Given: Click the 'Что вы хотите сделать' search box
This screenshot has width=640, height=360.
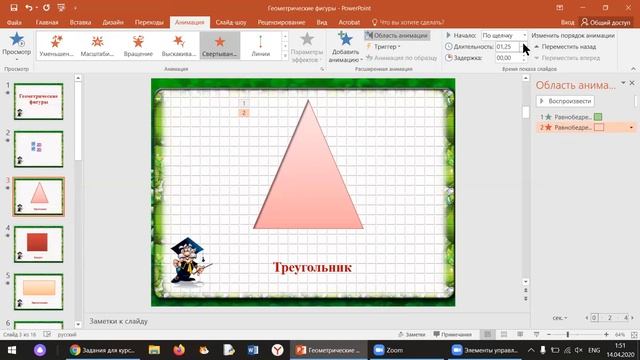Looking at the screenshot, I should point(408,22).
